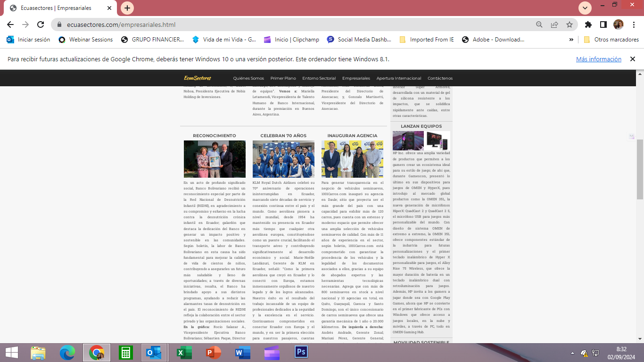Open the Entorno Sectorial page
The height and width of the screenshot is (362, 644).
[x=319, y=78]
